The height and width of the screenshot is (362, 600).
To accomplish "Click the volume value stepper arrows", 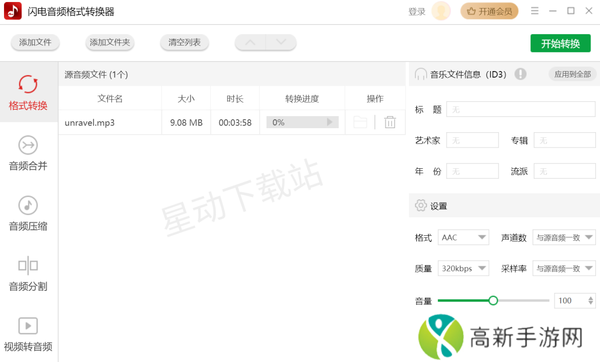I will pyautogui.click(x=591, y=300).
